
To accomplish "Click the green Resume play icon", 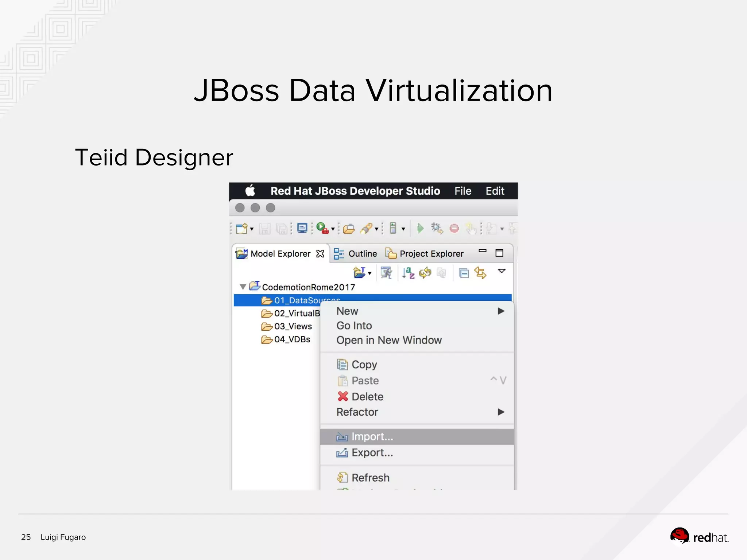I will pyautogui.click(x=420, y=229).
